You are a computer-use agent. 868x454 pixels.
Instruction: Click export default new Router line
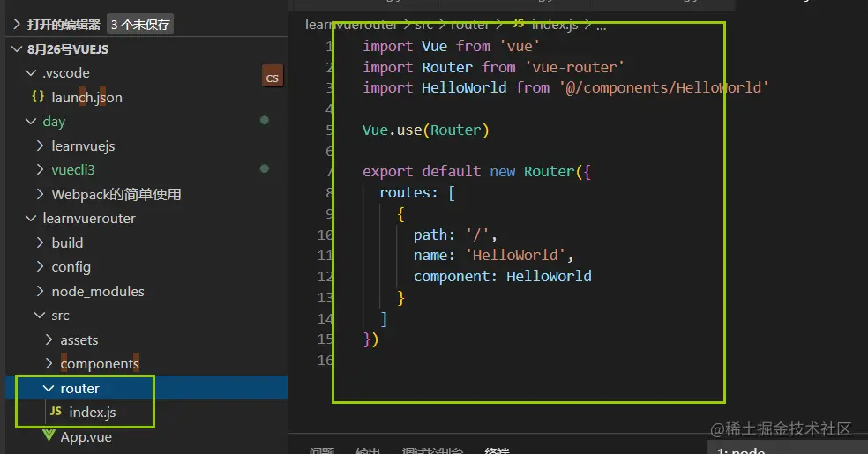click(476, 171)
